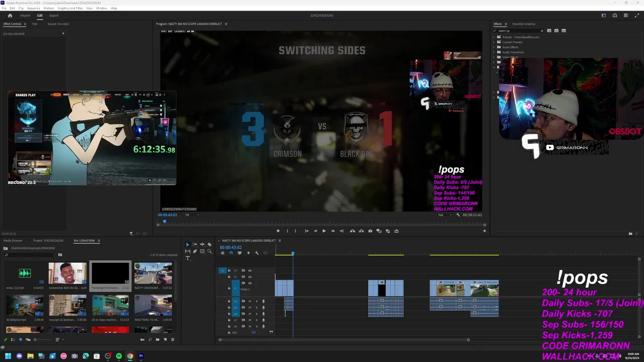Open Spotify from Windows taskbar
This screenshot has width=644, height=362.
coord(119,356)
